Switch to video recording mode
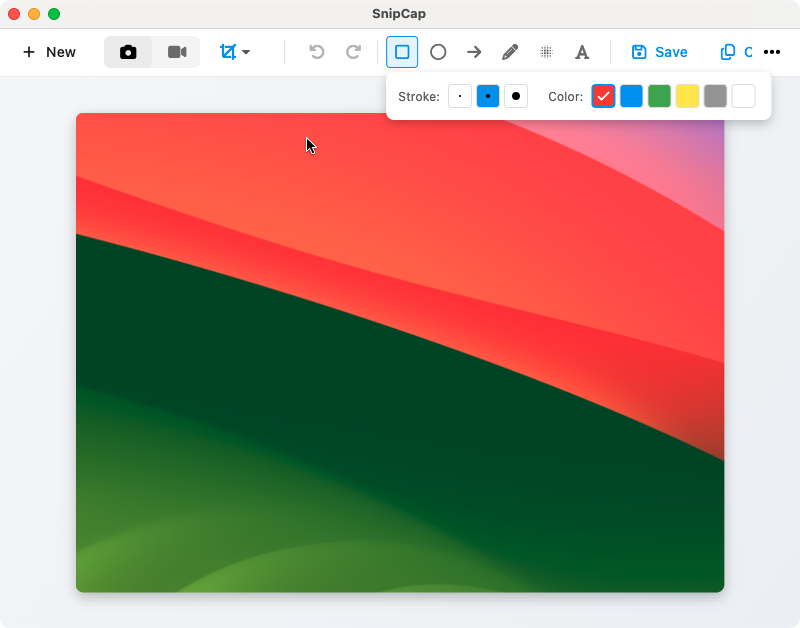 [177, 52]
